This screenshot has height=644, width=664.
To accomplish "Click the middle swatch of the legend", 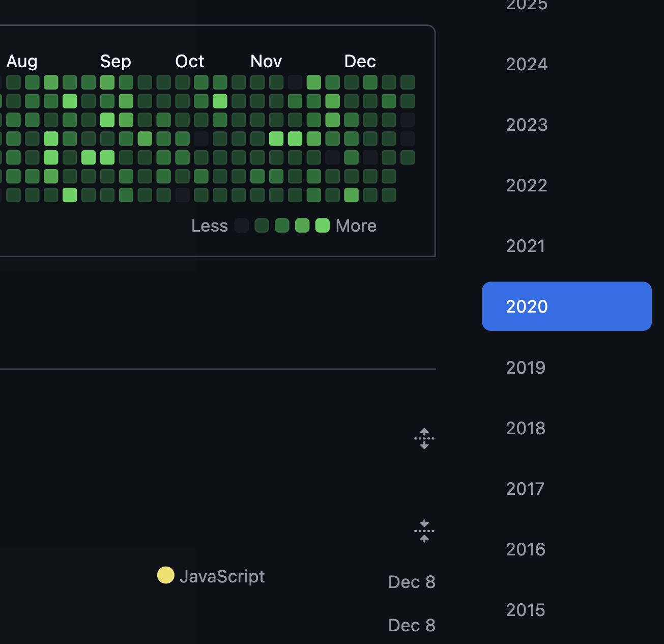I will point(282,226).
